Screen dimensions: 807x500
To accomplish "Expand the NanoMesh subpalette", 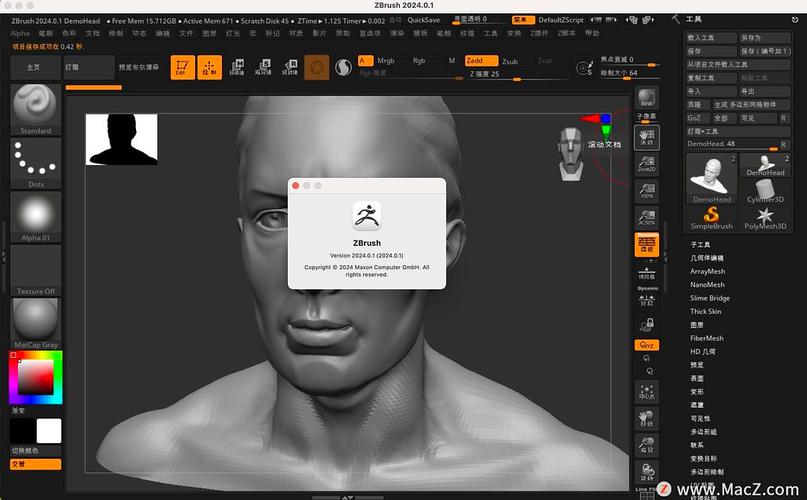I will pos(707,285).
